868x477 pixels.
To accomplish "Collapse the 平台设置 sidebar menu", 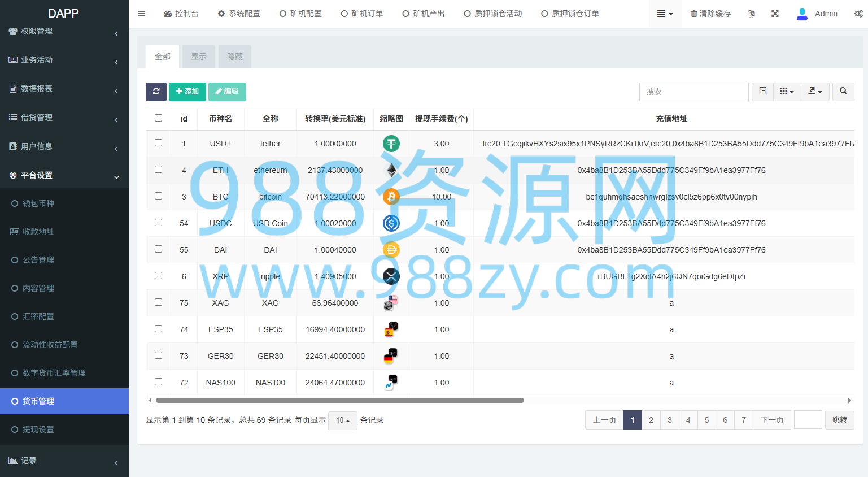I will [64, 175].
